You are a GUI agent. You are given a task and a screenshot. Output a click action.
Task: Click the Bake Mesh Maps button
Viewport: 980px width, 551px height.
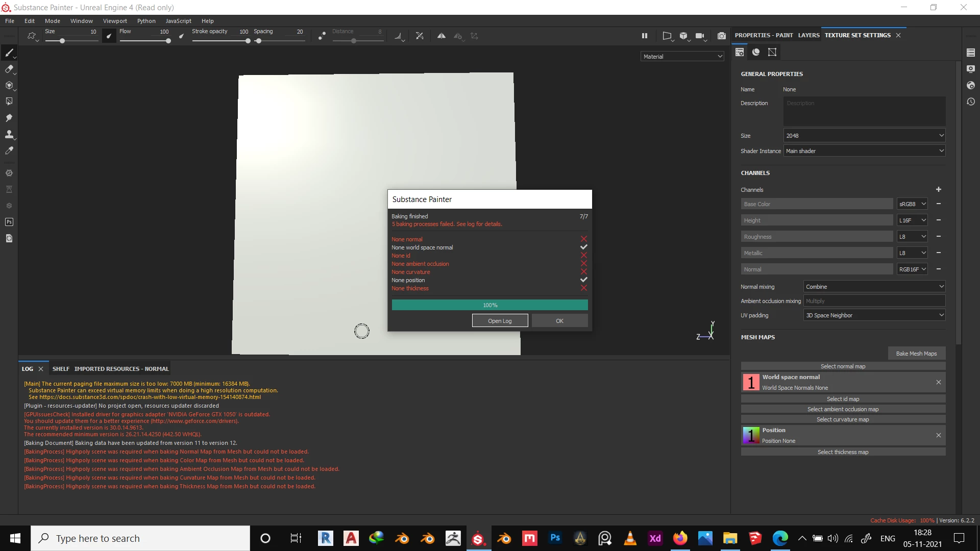(x=916, y=354)
